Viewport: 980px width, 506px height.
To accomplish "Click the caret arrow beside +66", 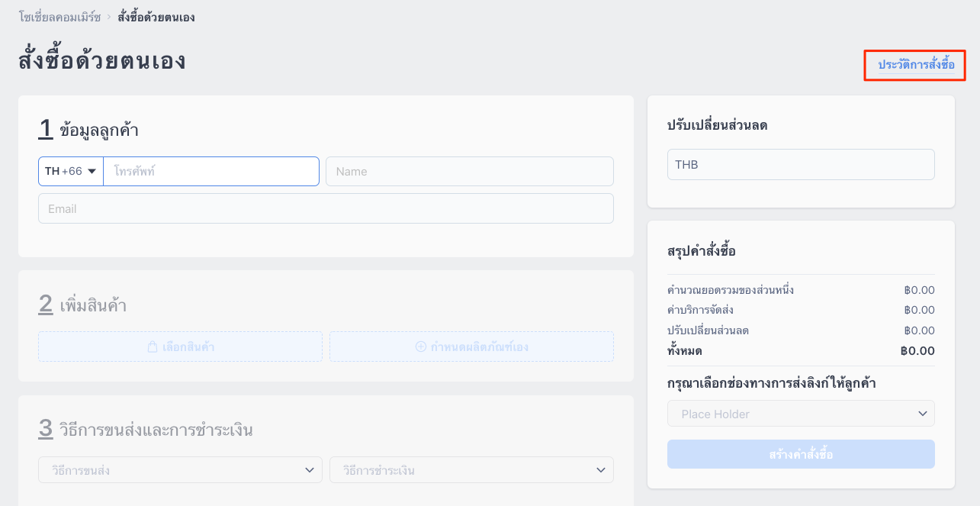I will (x=92, y=172).
